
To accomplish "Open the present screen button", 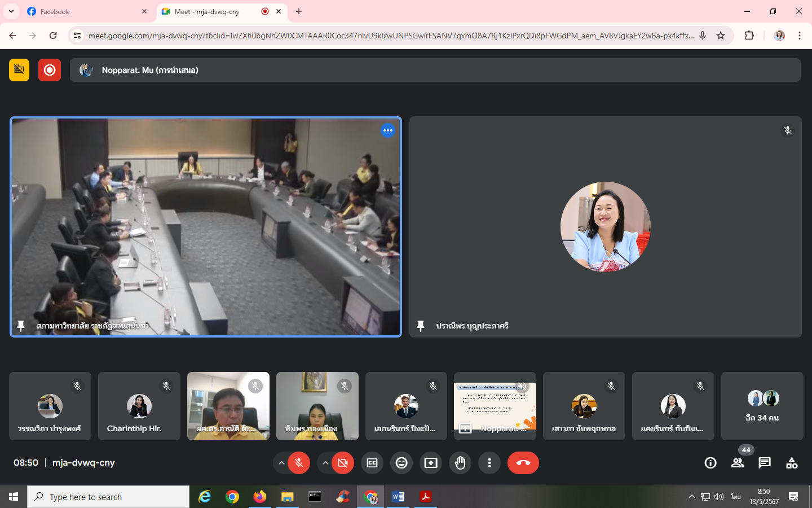I will point(431,463).
